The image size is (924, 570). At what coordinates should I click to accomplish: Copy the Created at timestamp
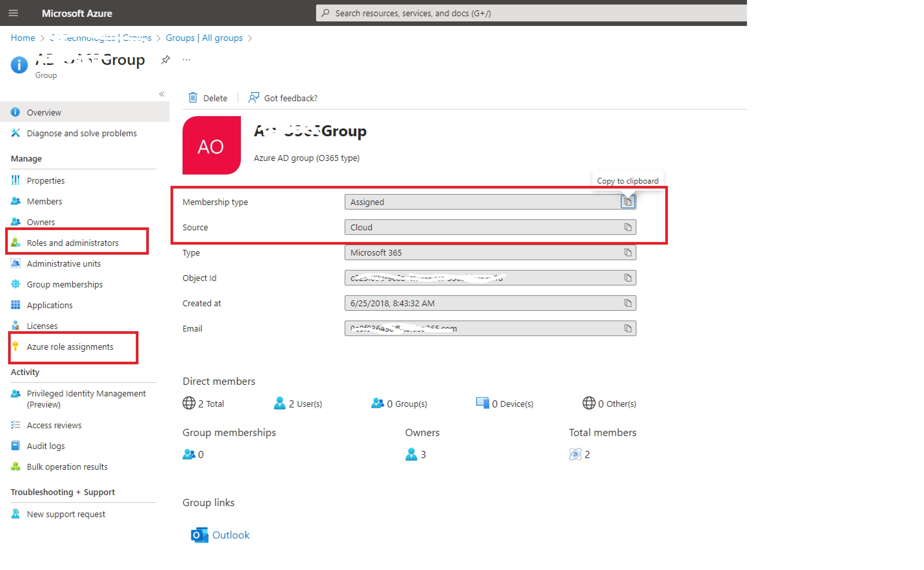coord(628,303)
